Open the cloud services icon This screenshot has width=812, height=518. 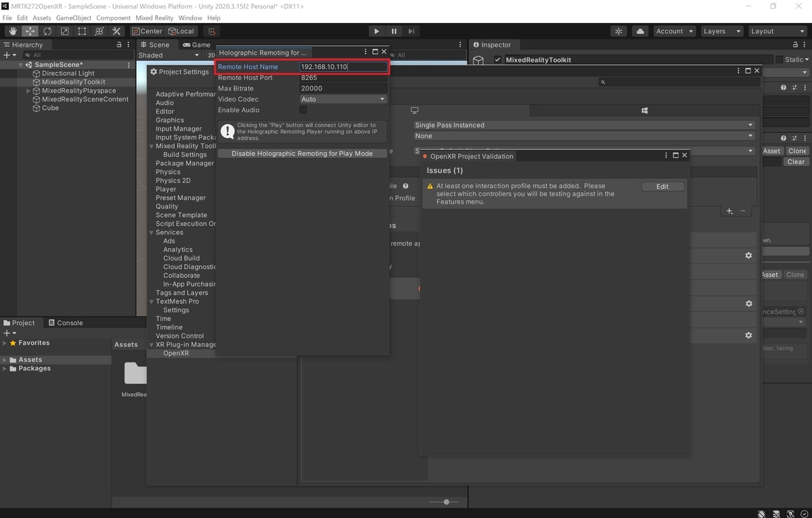click(640, 31)
